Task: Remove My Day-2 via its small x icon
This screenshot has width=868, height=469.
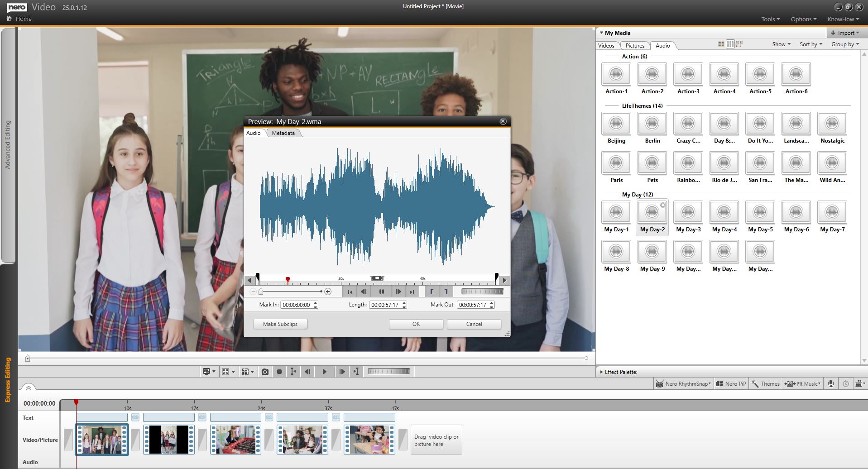Action: pyautogui.click(x=663, y=205)
